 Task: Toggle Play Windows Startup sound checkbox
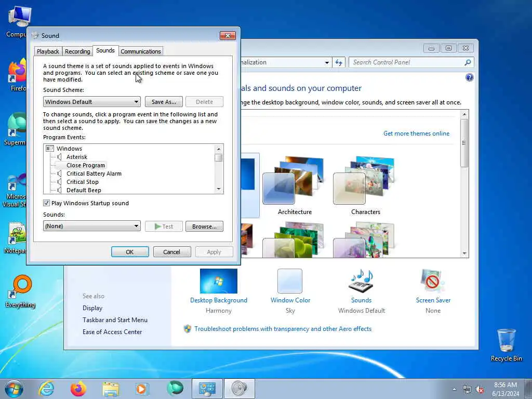point(46,203)
